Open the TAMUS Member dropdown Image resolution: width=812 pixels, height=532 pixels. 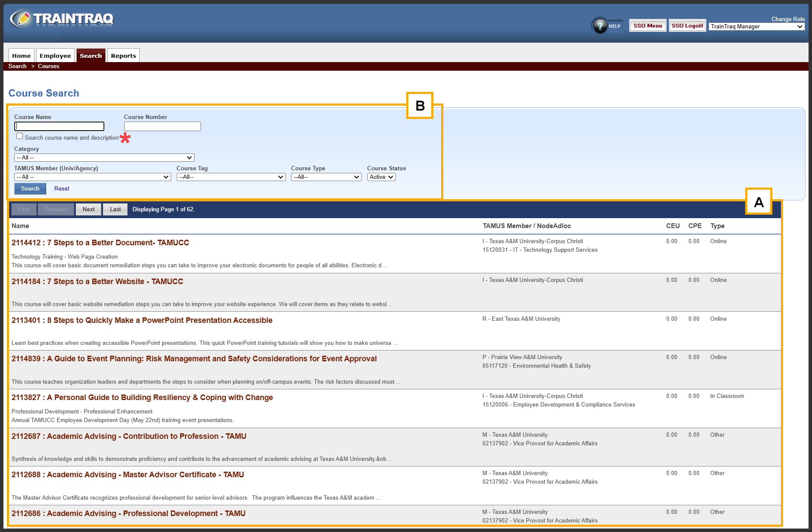pos(92,177)
